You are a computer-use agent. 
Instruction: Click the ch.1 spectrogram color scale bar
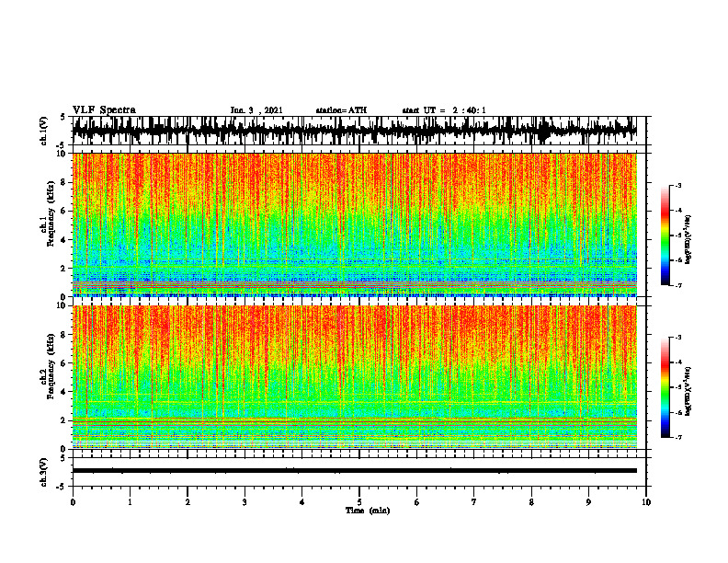point(665,236)
